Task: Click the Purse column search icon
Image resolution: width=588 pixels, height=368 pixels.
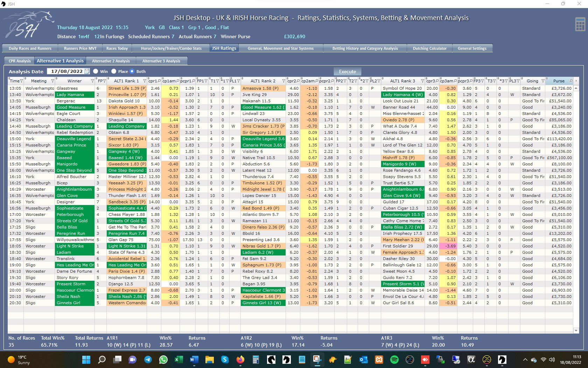Action: pyautogui.click(x=571, y=81)
